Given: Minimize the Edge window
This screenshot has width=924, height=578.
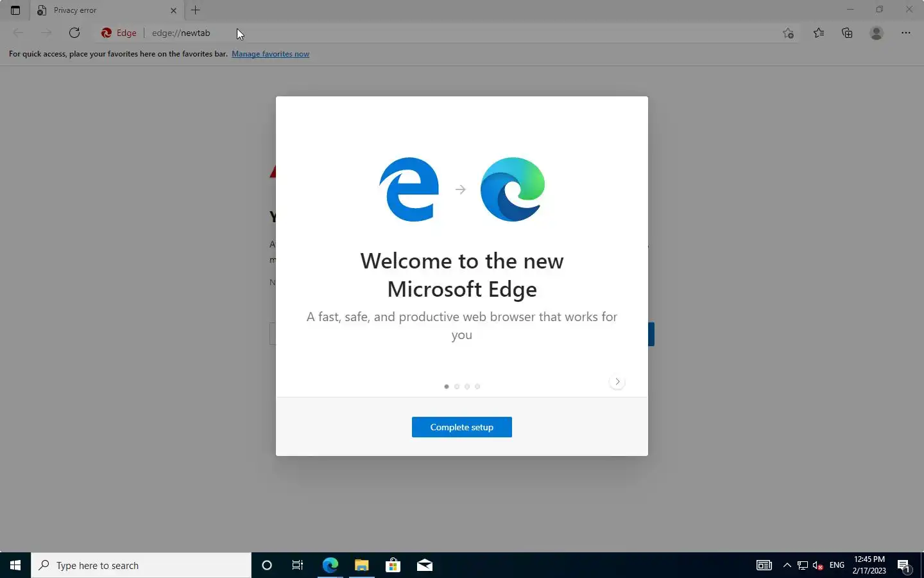Looking at the screenshot, I should pos(850,10).
